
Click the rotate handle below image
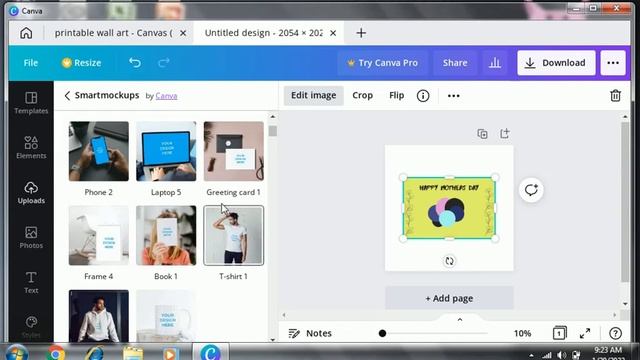click(449, 261)
